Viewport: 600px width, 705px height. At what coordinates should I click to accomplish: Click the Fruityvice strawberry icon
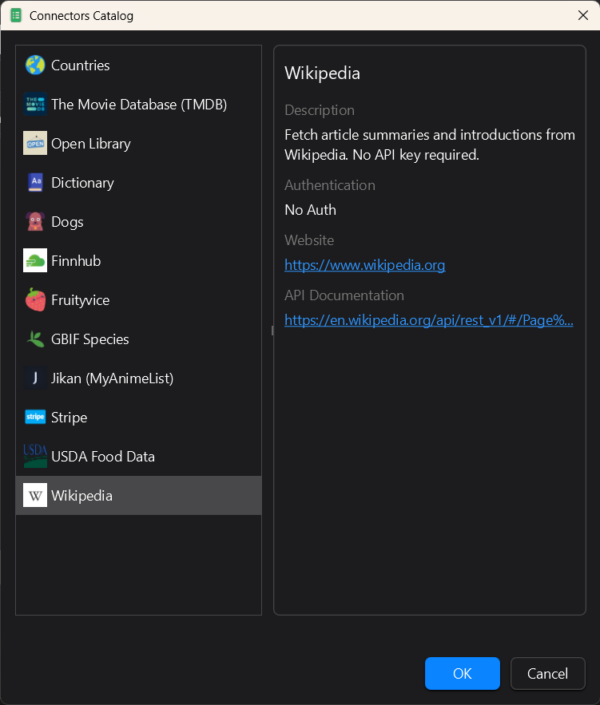click(35, 299)
